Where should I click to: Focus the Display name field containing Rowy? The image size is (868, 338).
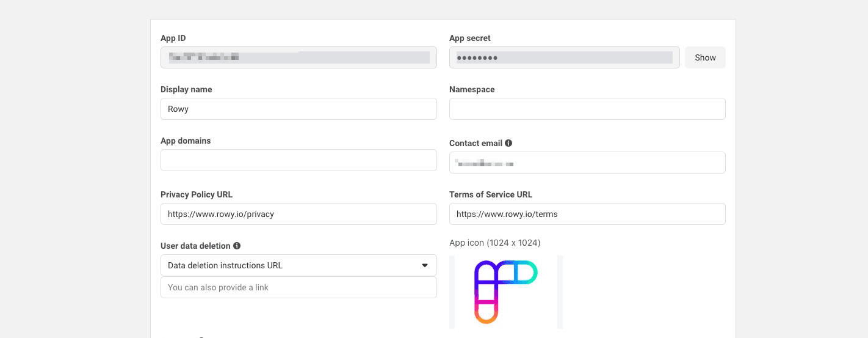[x=298, y=109]
